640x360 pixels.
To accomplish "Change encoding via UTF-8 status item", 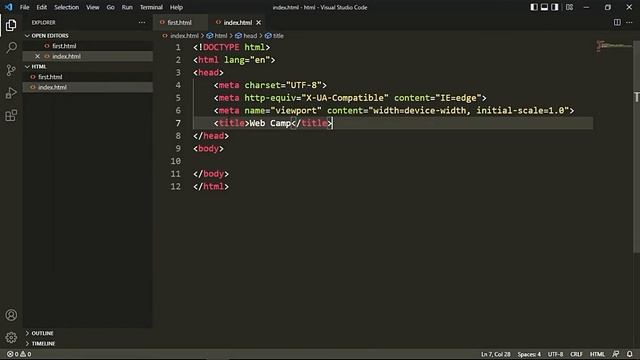I will click(555, 354).
